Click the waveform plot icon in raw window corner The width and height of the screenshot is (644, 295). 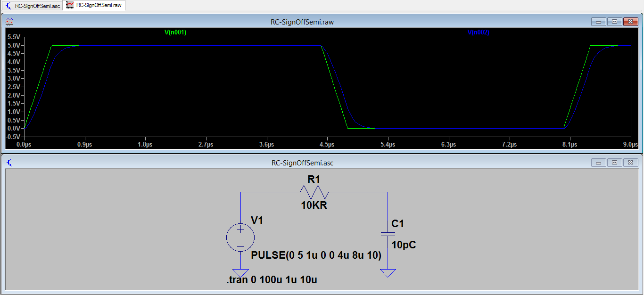[9, 21]
